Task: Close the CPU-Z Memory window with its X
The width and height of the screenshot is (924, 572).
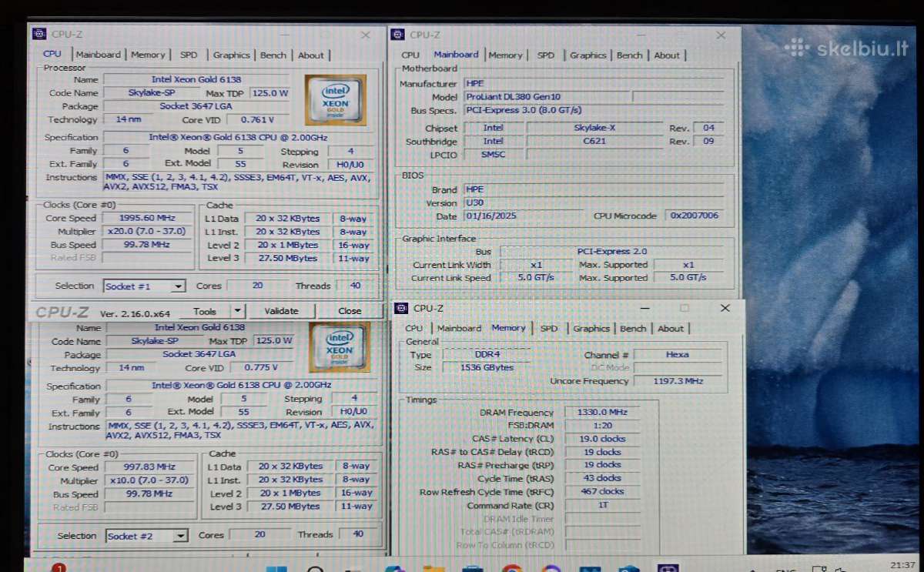Action: (725, 308)
